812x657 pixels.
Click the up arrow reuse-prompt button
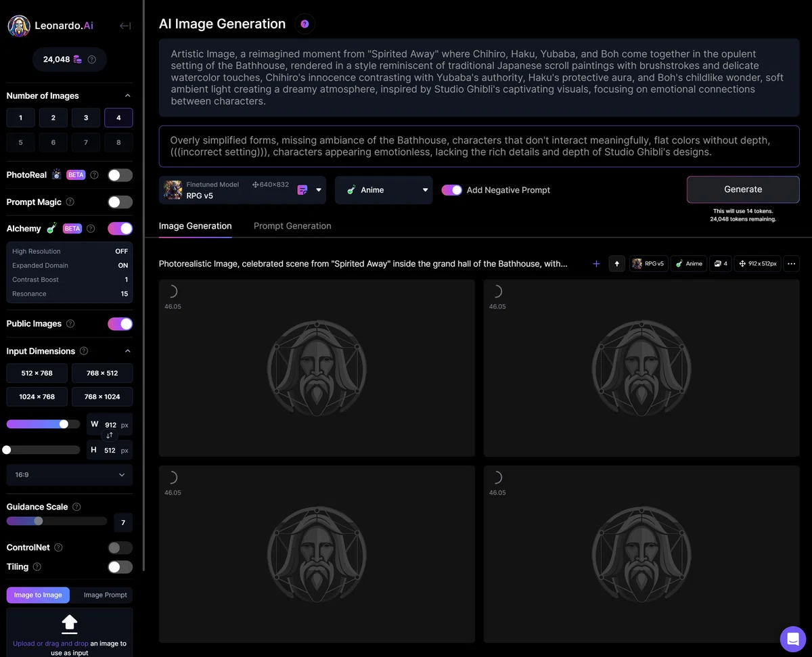tap(616, 264)
